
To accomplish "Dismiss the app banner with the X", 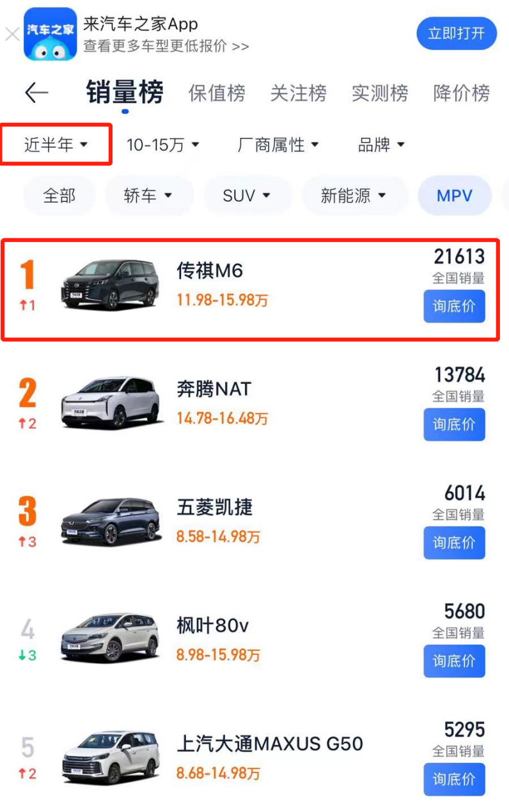I will (x=12, y=34).
